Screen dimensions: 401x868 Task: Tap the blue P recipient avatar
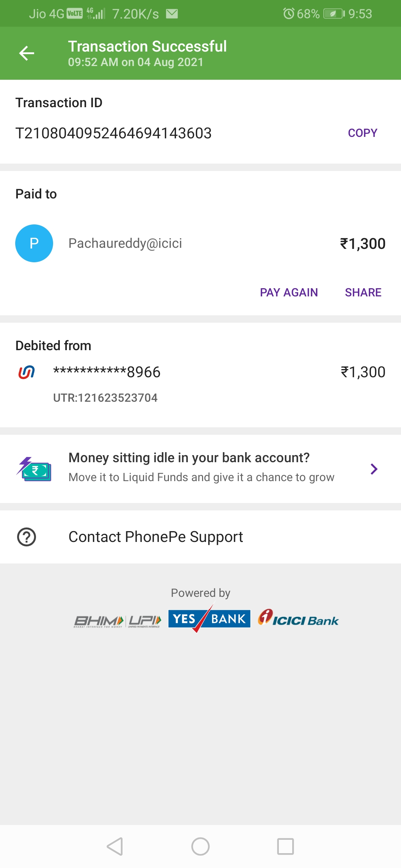[34, 243]
